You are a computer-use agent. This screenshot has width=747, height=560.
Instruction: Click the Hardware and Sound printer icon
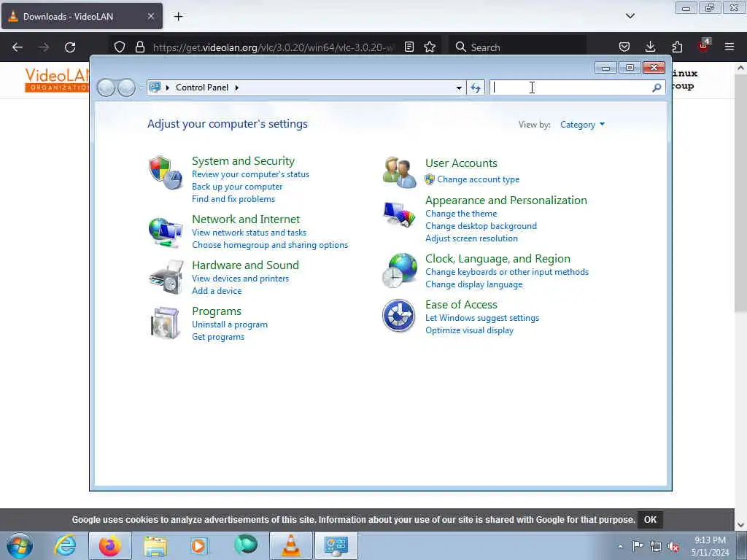166,277
